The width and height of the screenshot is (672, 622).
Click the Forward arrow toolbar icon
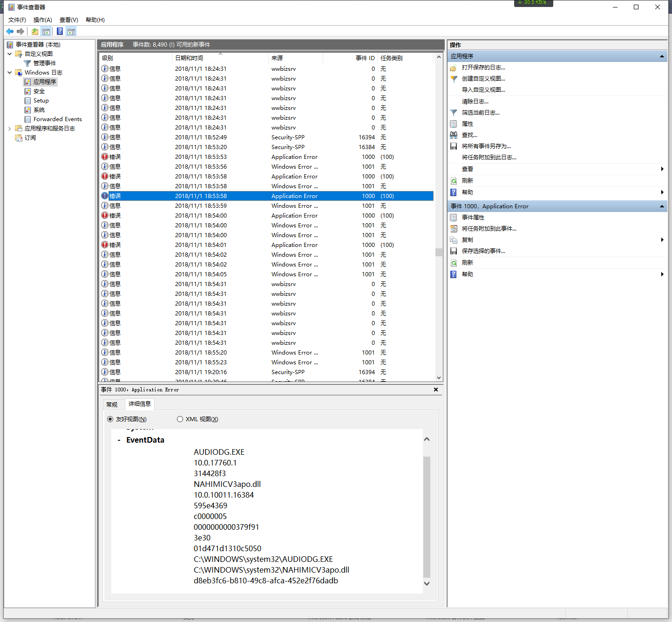pos(20,31)
